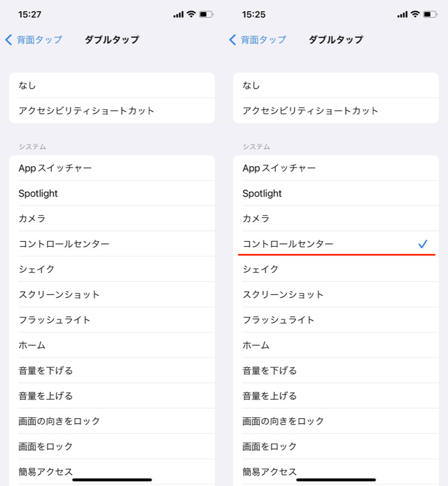The width and height of the screenshot is (448, 486).
Task: Tap the Wi-Fi icon in the 15:25 status bar
Action: (x=415, y=14)
